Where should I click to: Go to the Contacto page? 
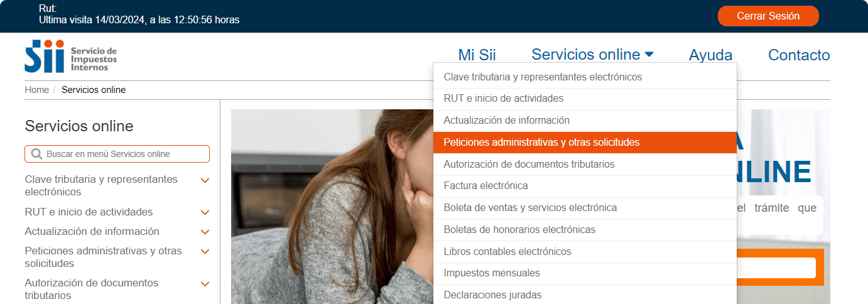pos(799,55)
